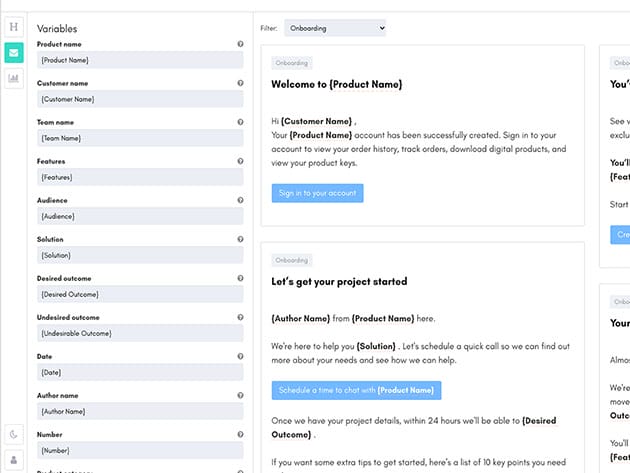Image resolution: width=630 pixels, height=473 pixels.
Task: Select the email envelope sidebar icon
Action: 14,52
